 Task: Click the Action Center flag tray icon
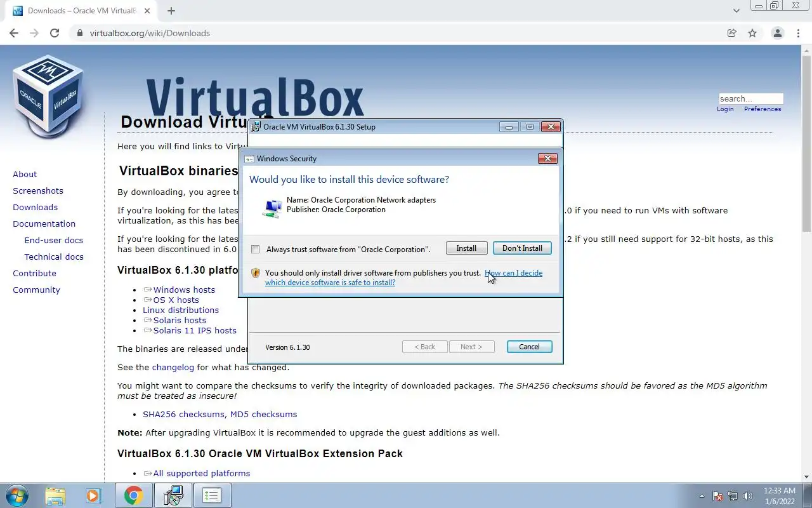click(x=717, y=496)
